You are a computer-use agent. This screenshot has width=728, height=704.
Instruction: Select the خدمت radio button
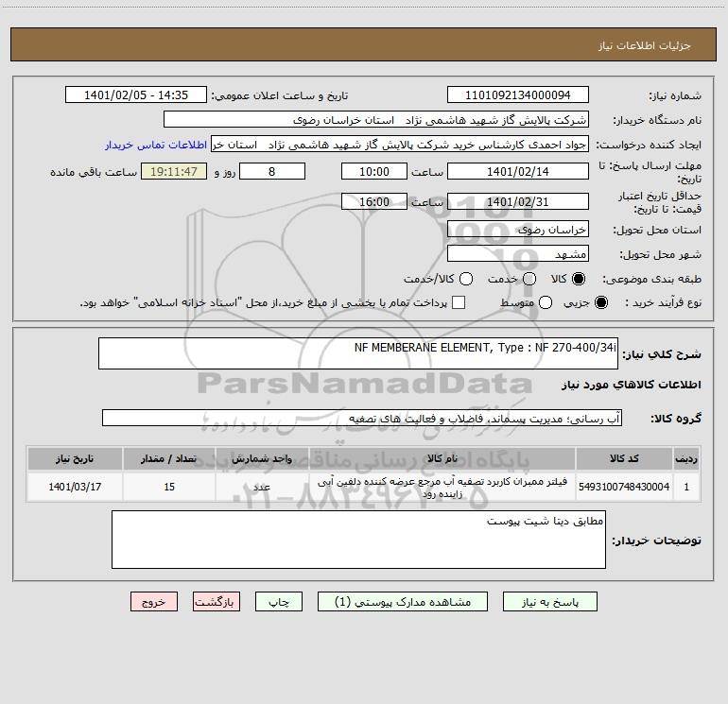click(529, 279)
